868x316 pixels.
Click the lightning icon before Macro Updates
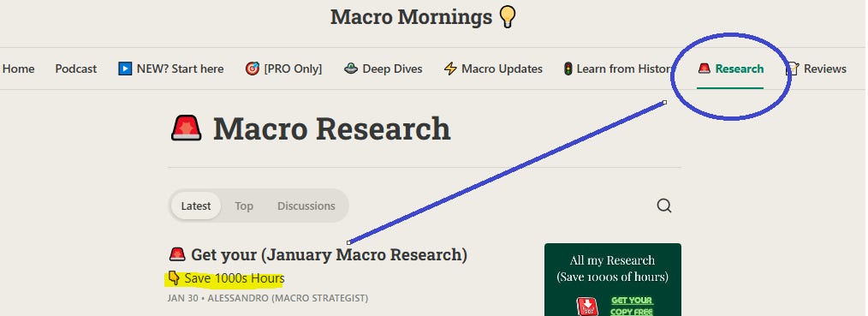point(450,69)
